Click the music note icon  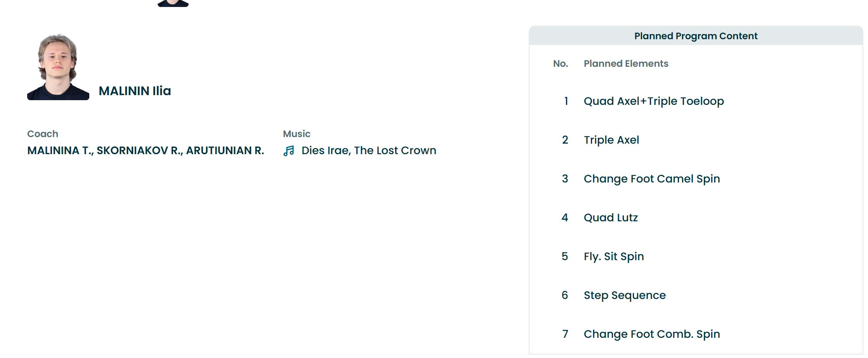(289, 151)
